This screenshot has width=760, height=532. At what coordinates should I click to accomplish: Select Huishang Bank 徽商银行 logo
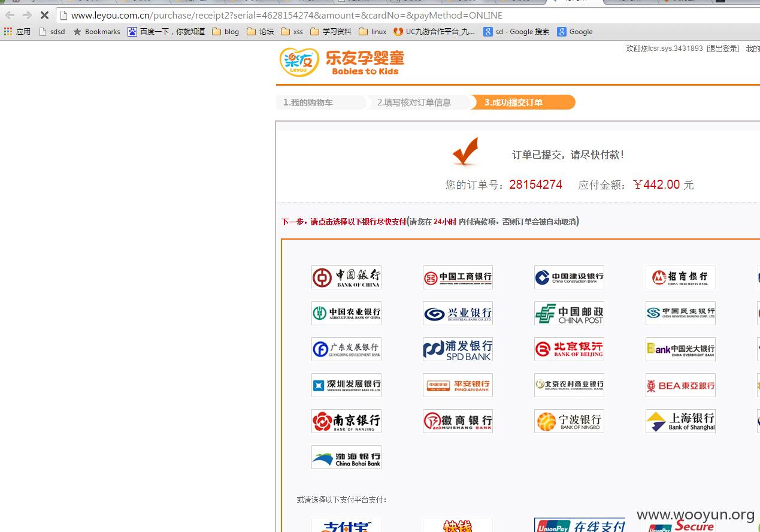pyautogui.click(x=458, y=421)
